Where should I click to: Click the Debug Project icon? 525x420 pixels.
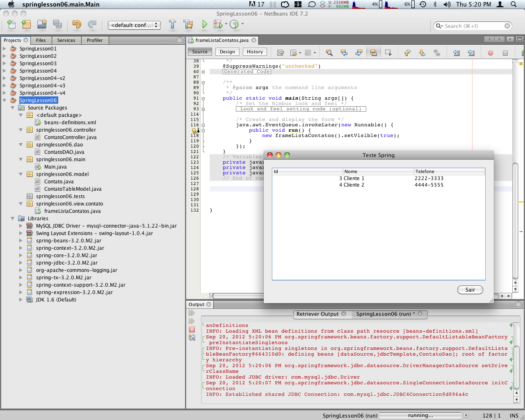pos(218,25)
